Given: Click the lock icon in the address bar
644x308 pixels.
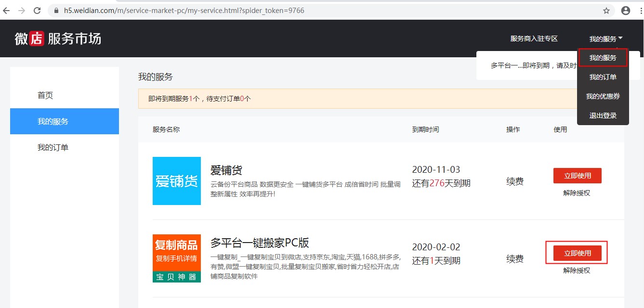Looking at the screenshot, I should click(56, 10).
